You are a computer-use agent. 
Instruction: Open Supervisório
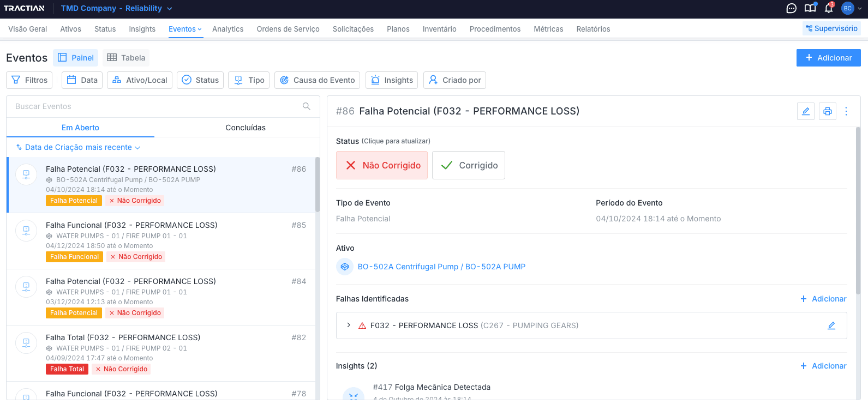[831, 28]
